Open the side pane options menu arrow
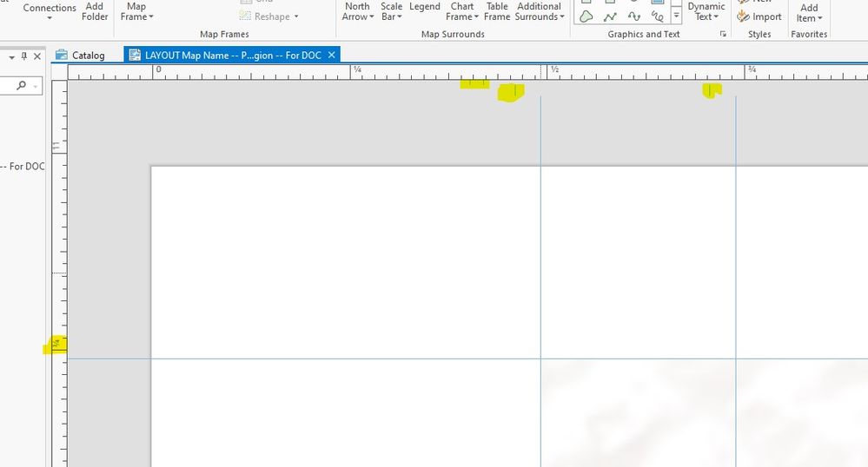The width and height of the screenshot is (868, 467). [x=11, y=57]
